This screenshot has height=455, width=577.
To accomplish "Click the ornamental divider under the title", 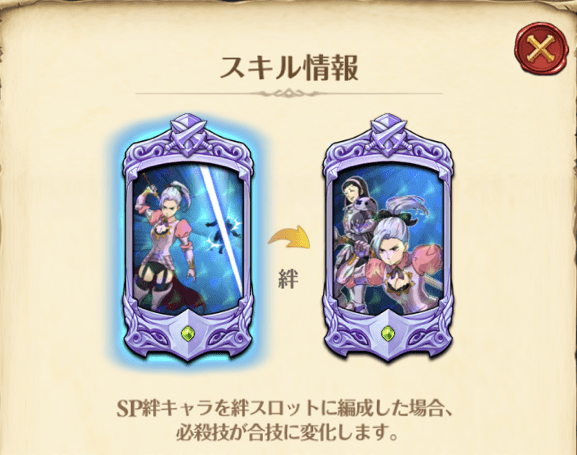I will pos(289,93).
